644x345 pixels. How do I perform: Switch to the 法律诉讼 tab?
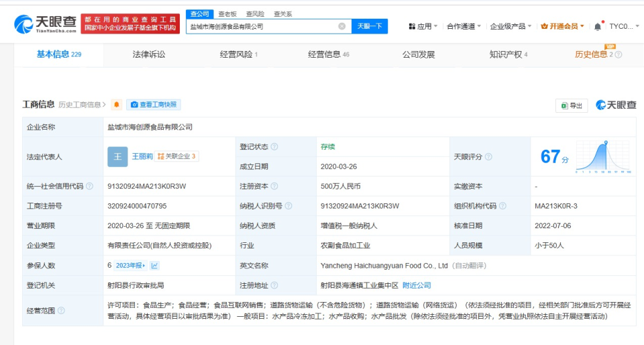pyautogui.click(x=149, y=54)
